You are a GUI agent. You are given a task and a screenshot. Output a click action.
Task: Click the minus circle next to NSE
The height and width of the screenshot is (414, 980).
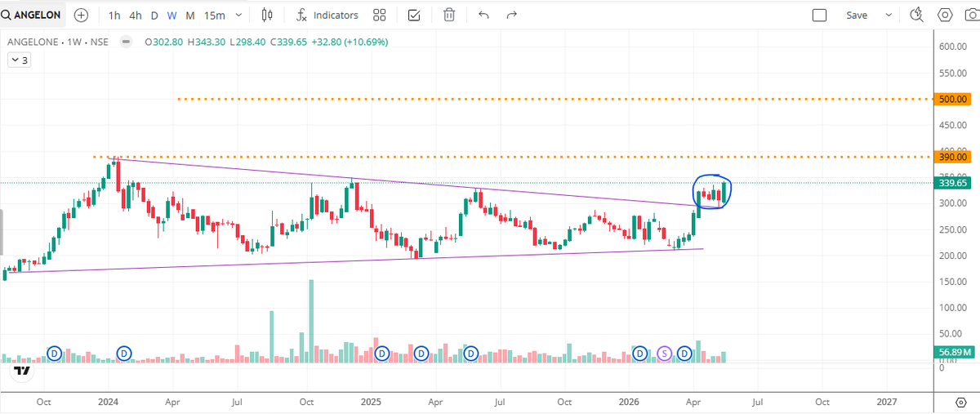click(126, 42)
